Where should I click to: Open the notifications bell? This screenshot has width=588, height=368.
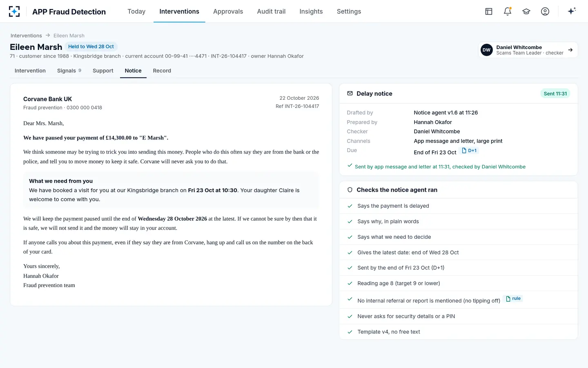tap(508, 11)
